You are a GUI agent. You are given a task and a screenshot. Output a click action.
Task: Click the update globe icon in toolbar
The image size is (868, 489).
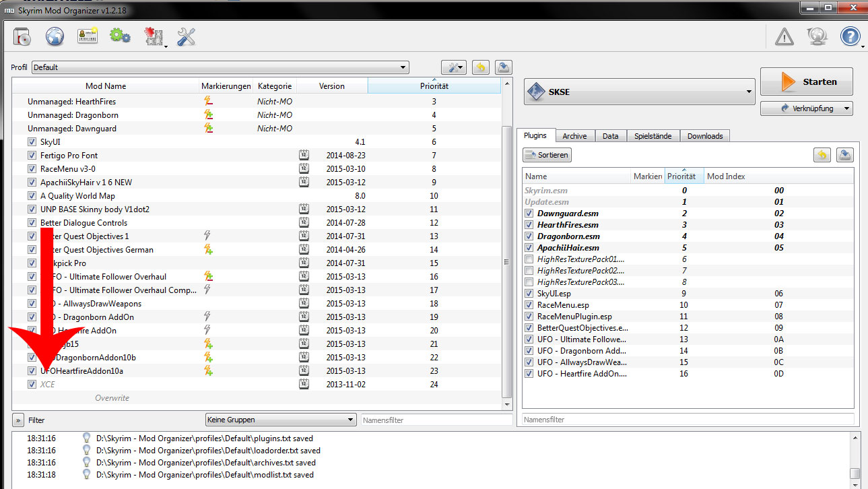(817, 37)
